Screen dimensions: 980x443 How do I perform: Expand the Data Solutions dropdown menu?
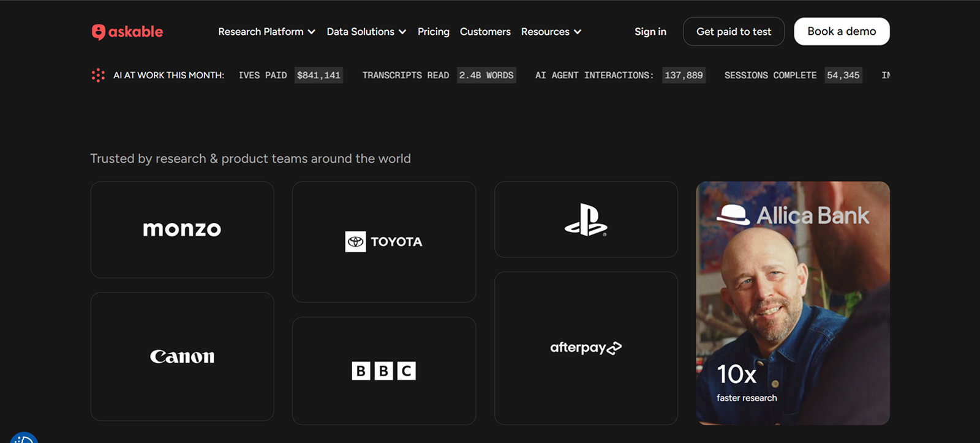[366, 32]
